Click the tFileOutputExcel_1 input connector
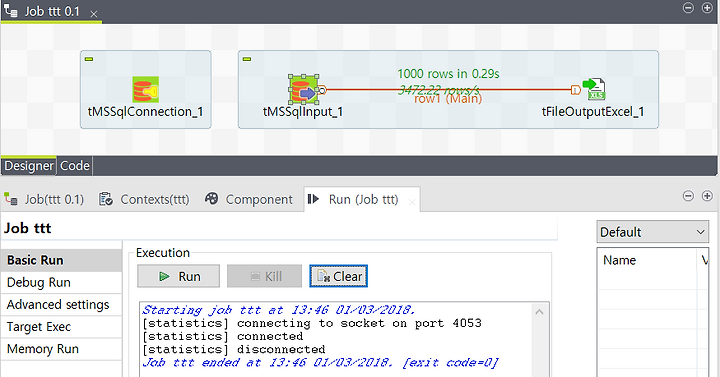The image size is (720, 377). (575, 90)
